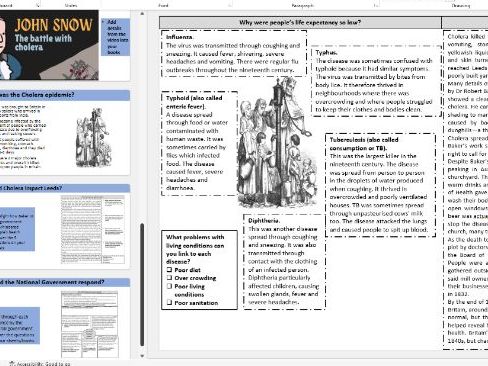Select the Cholera impact Leeds slide thumbnail
Viewport: 488px width, 366px height.
coord(65,226)
